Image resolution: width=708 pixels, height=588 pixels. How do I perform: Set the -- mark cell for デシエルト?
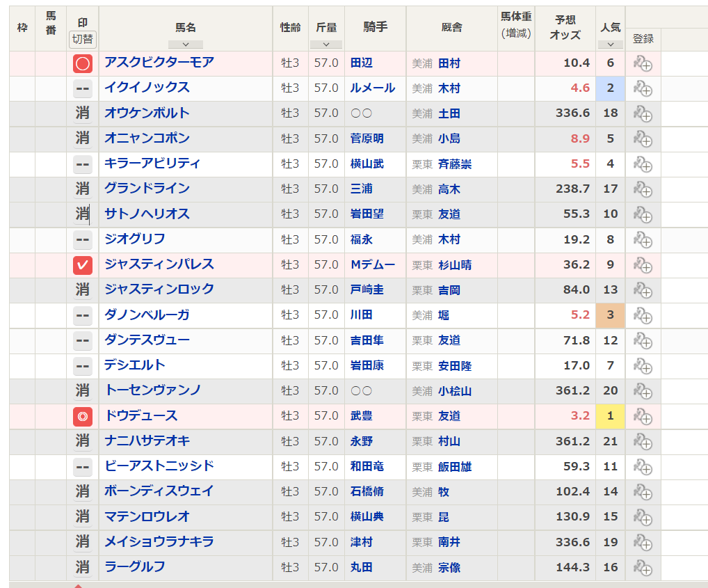point(83,365)
